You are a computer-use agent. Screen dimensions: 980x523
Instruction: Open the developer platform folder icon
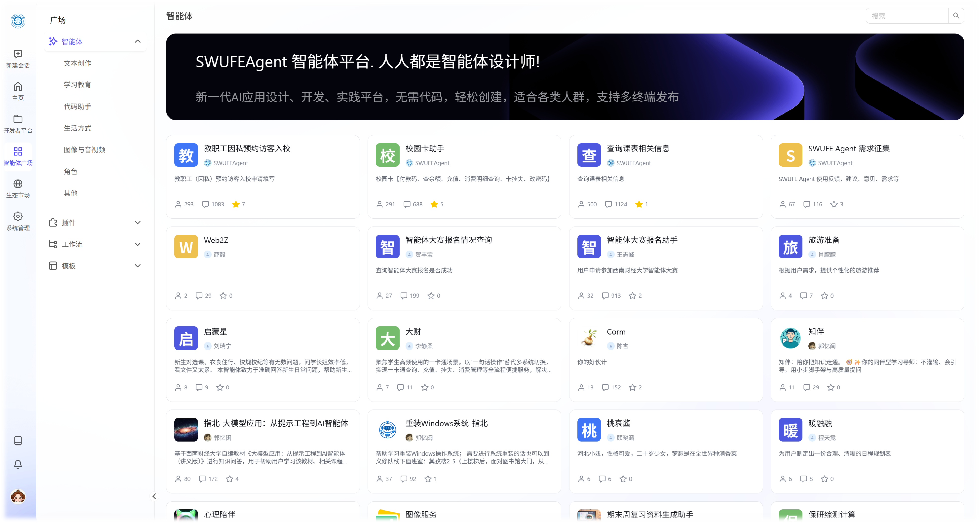18,119
